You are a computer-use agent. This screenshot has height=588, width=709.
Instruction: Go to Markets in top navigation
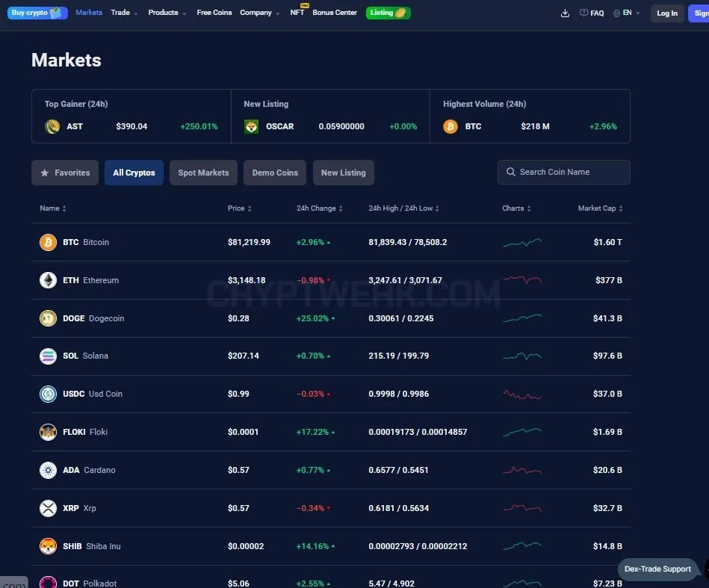(89, 13)
